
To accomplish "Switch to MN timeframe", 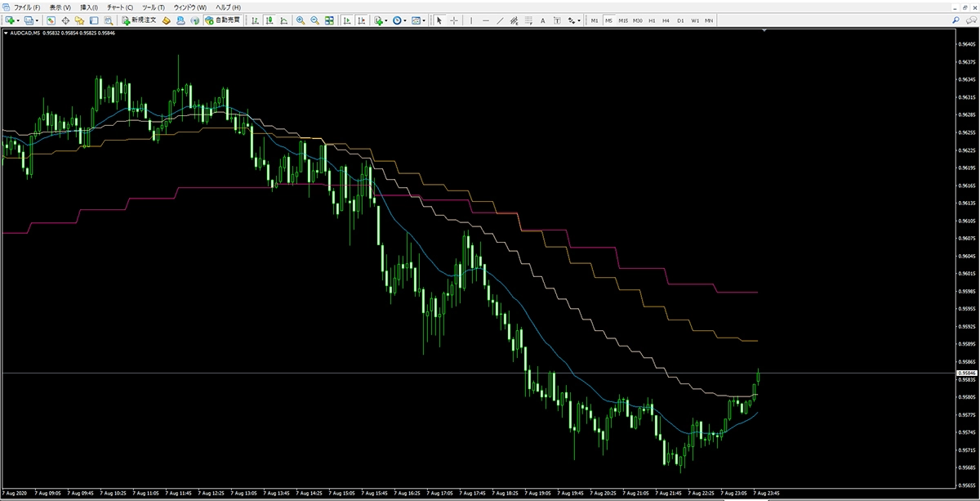I will (709, 20).
